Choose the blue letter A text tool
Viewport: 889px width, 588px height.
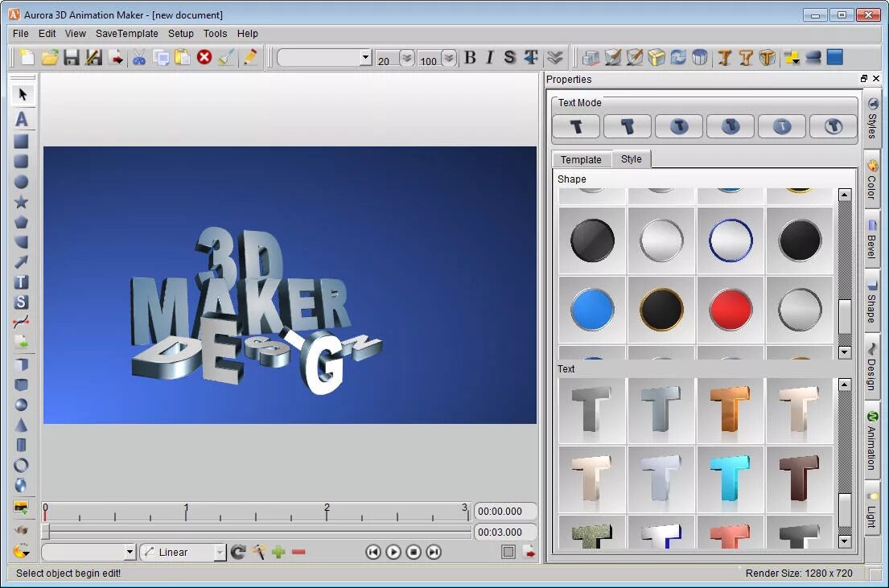pos(23,118)
